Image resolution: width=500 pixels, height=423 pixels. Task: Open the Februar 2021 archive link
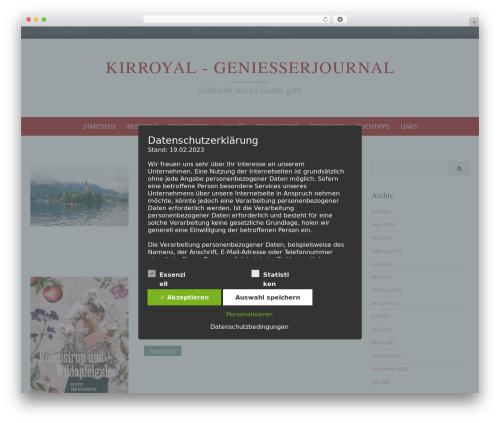(x=386, y=356)
